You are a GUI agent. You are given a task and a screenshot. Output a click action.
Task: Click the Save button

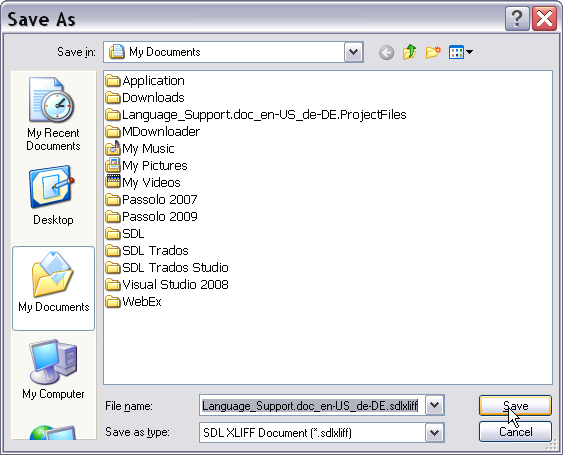(x=515, y=406)
